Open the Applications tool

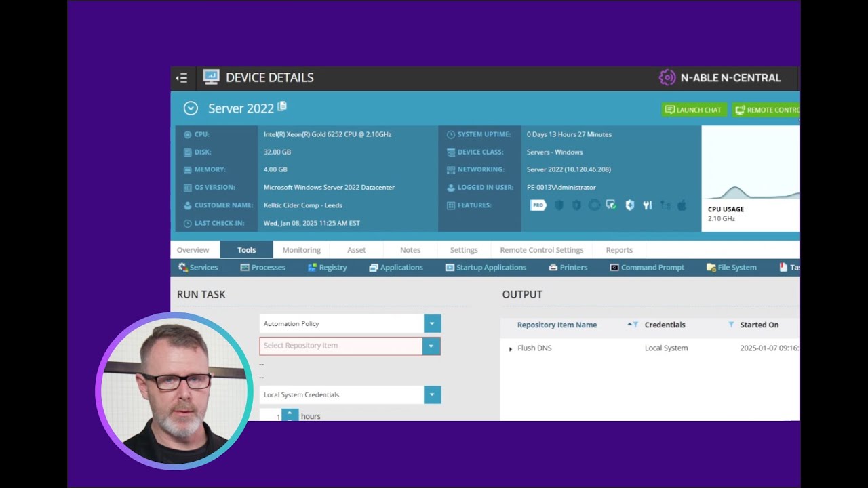[x=396, y=268]
